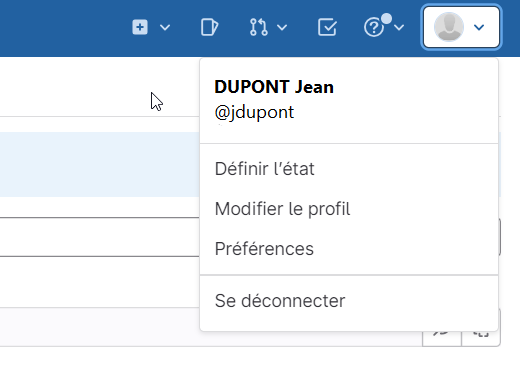Click the partially hidden button left of fullscreen
Image resolution: width=520 pixels, height=381 pixels.
point(442,337)
